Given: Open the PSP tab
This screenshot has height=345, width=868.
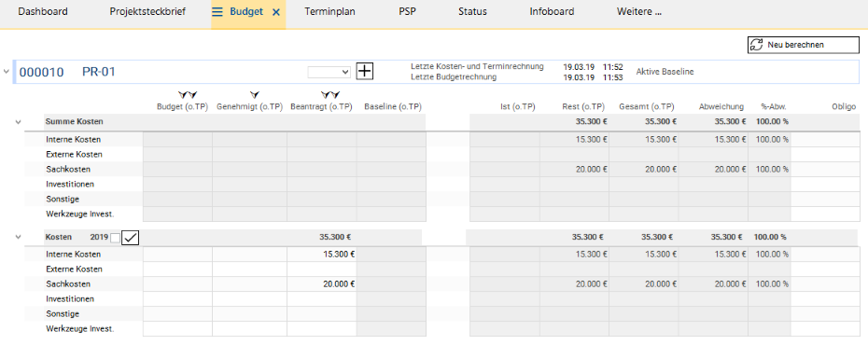Looking at the screenshot, I should (x=408, y=11).
